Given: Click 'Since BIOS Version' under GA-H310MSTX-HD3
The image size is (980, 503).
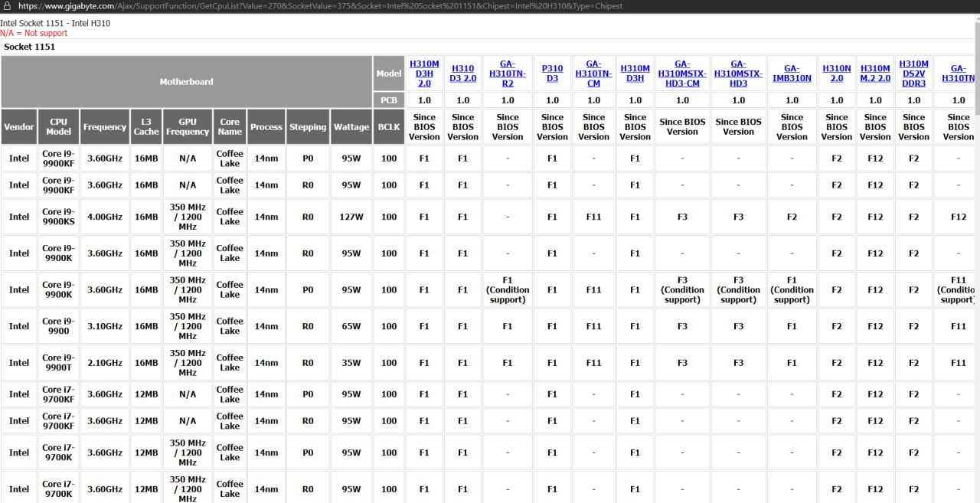Looking at the screenshot, I should pyautogui.click(x=738, y=127).
